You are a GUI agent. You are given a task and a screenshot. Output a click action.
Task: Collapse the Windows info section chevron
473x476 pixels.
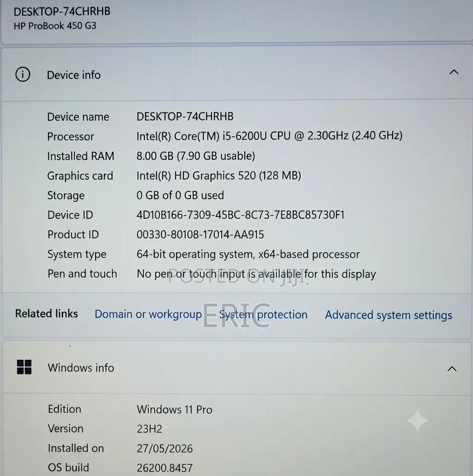(452, 369)
